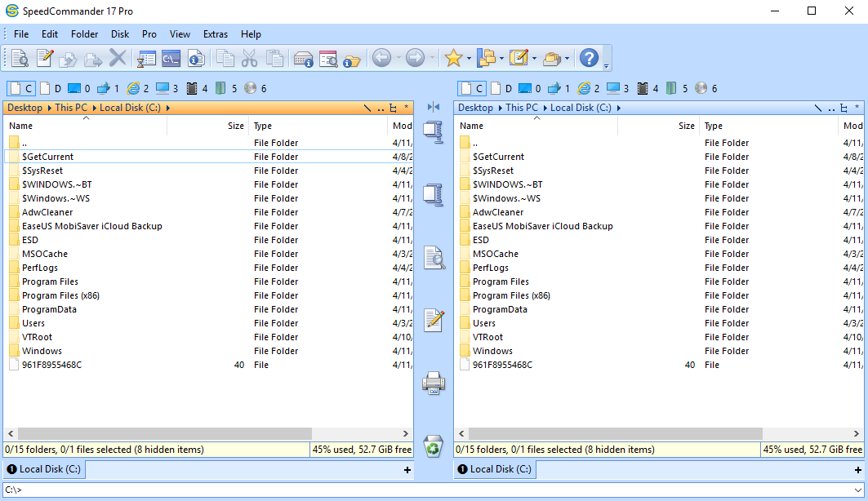The width and height of the screenshot is (868, 501).
Task: Click the View file toolbar icon
Action: pyautogui.click(x=20, y=58)
